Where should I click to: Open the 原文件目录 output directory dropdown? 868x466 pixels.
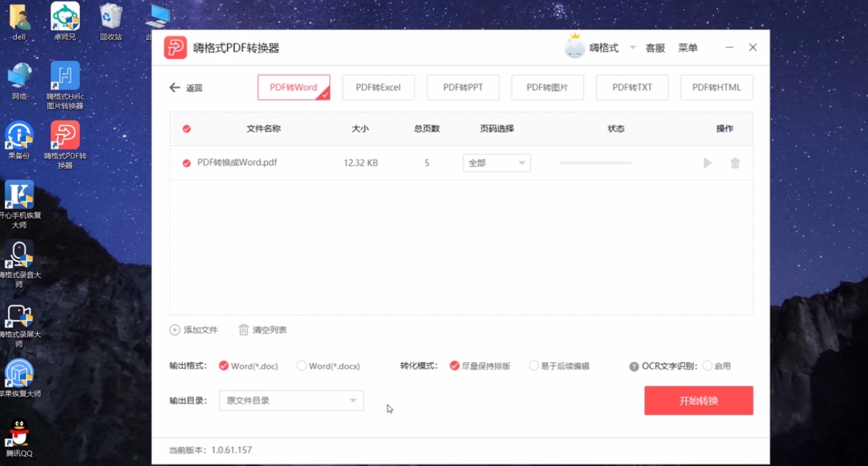click(291, 401)
